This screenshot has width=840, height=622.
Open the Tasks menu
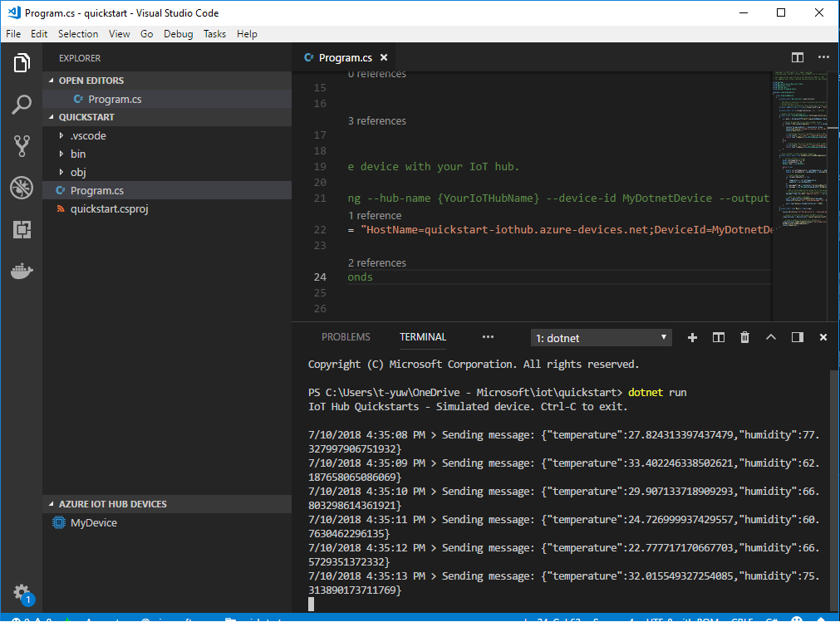click(214, 34)
